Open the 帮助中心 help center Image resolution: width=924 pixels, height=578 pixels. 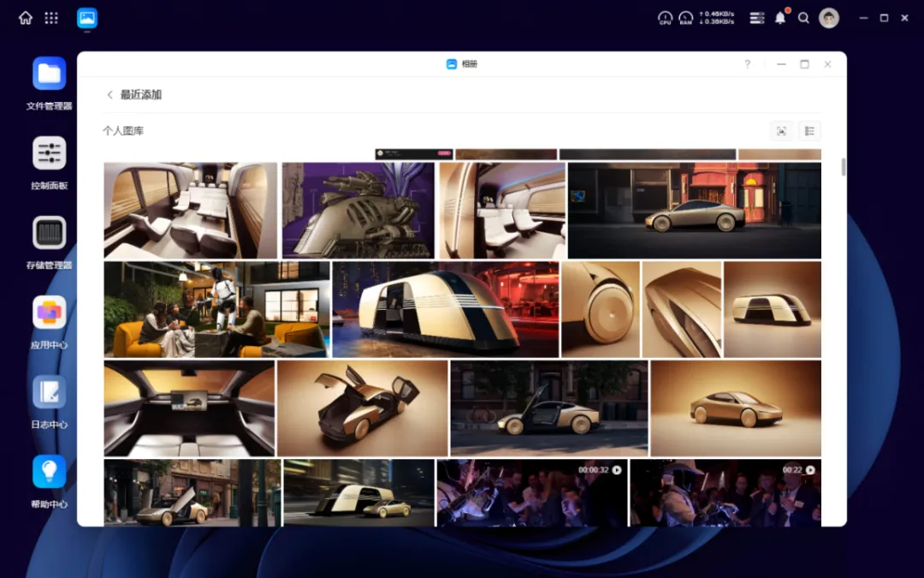pyautogui.click(x=49, y=472)
